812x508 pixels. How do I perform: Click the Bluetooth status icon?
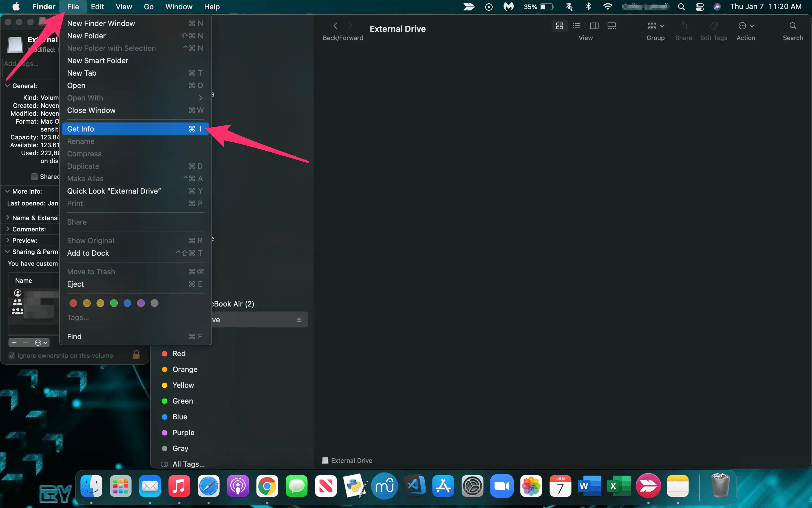click(x=588, y=7)
